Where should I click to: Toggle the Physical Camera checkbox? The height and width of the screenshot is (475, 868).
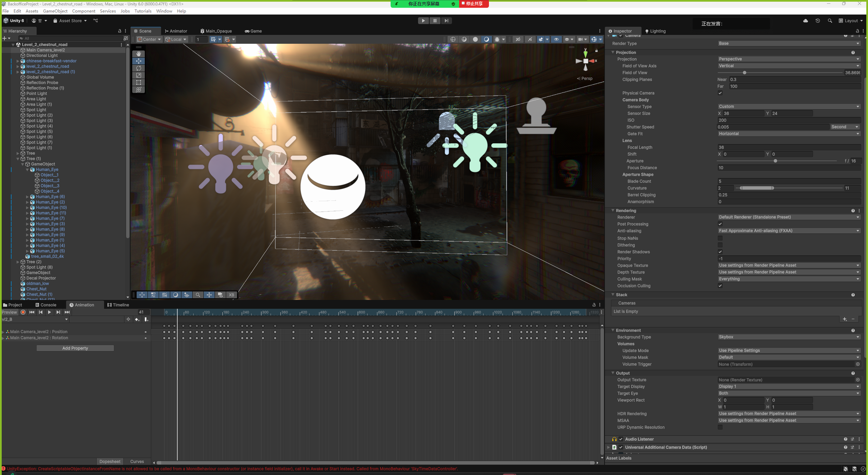point(720,93)
